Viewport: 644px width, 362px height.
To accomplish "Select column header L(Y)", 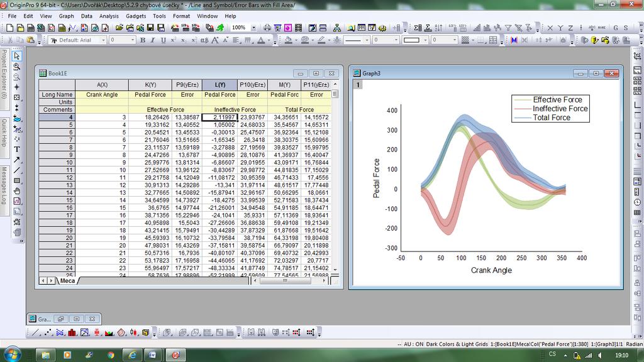I will [219, 85].
